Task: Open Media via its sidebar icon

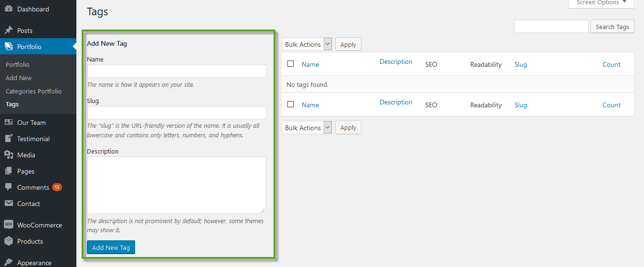Action: [x=9, y=155]
